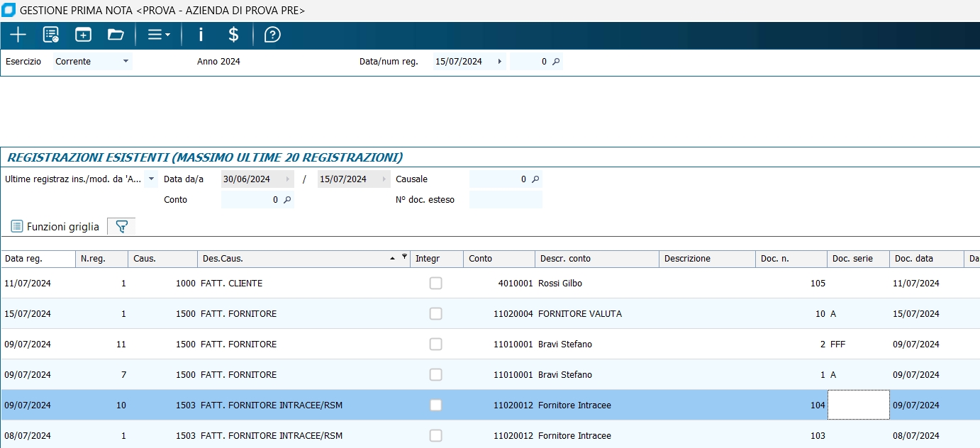980x448 pixels.
Task: Click the plus icon to add new registration
Action: [x=18, y=35]
